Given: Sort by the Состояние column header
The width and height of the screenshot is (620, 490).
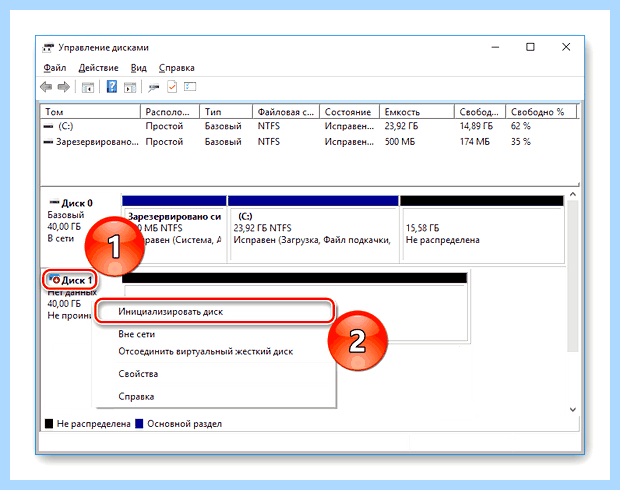Looking at the screenshot, I should (350, 112).
